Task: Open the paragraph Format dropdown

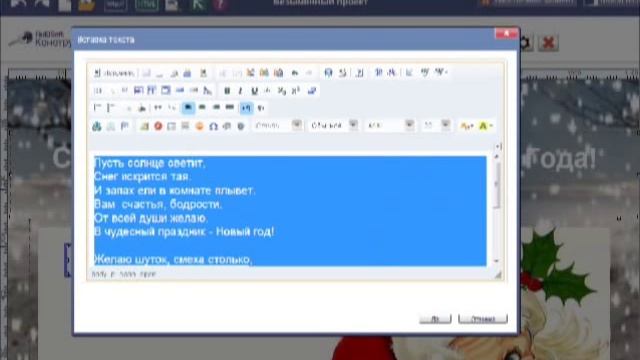Action: coord(333,125)
